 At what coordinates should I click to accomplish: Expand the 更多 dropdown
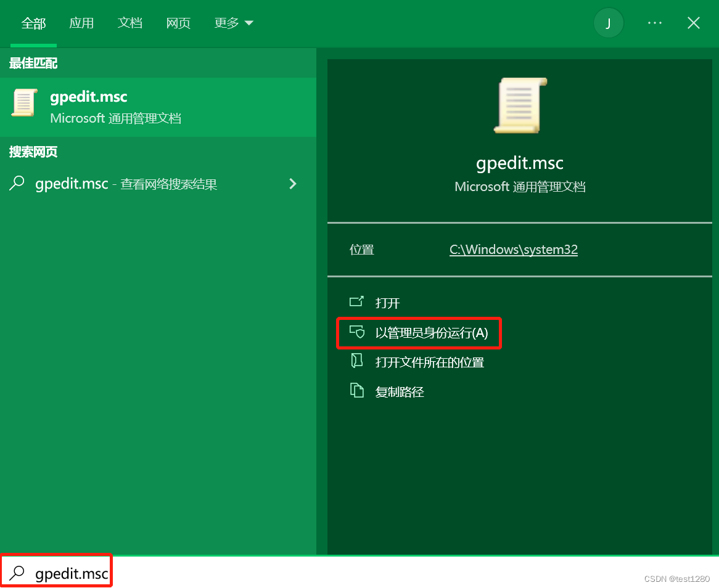pyautogui.click(x=233, y=23)
